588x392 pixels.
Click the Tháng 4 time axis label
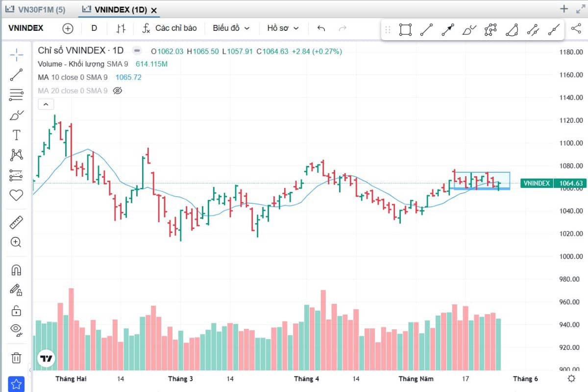coord(307,379)
